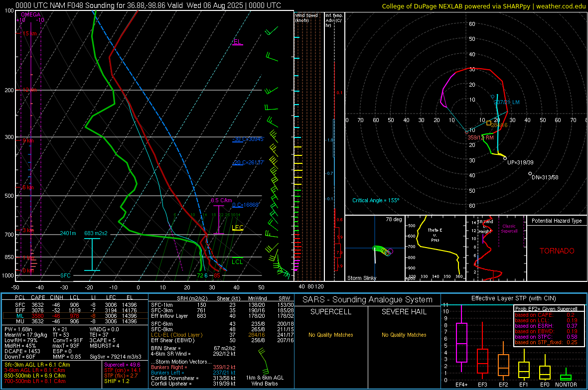Click No Quality Matches under SEVERE HAIL
This screenshot has height=390, width=588.
[404, 335]
